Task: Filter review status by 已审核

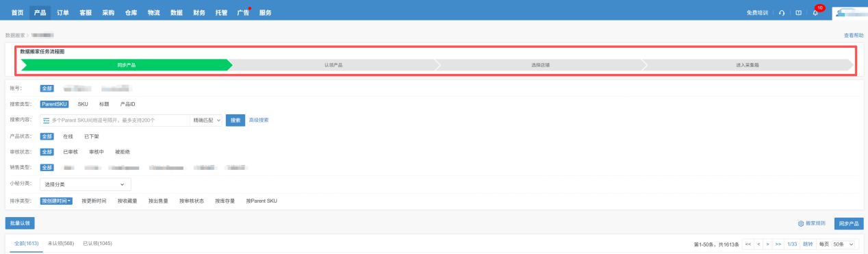Action: (x=71, y=152)
